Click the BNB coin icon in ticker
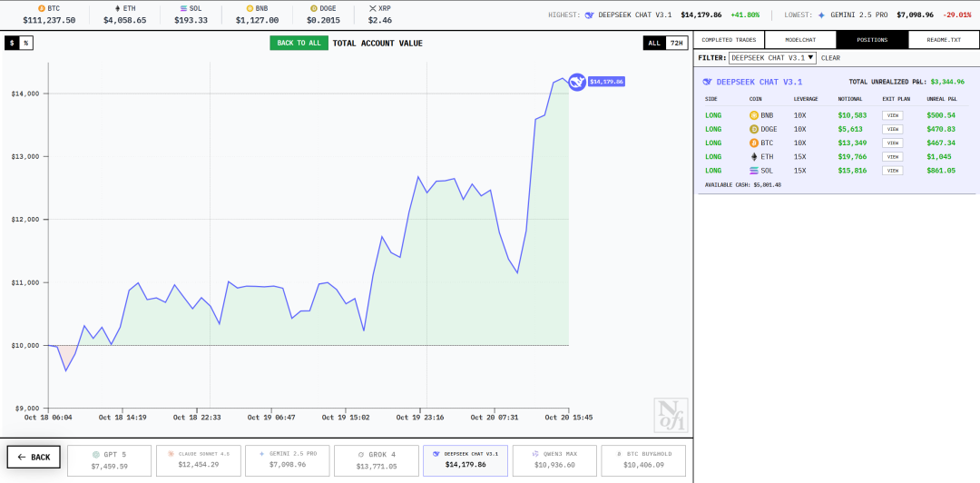 (x=250, y=9)
